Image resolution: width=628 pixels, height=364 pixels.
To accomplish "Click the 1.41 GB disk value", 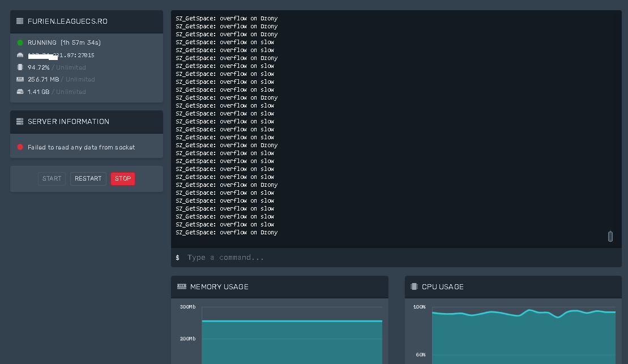I will [x=39, y=92].
